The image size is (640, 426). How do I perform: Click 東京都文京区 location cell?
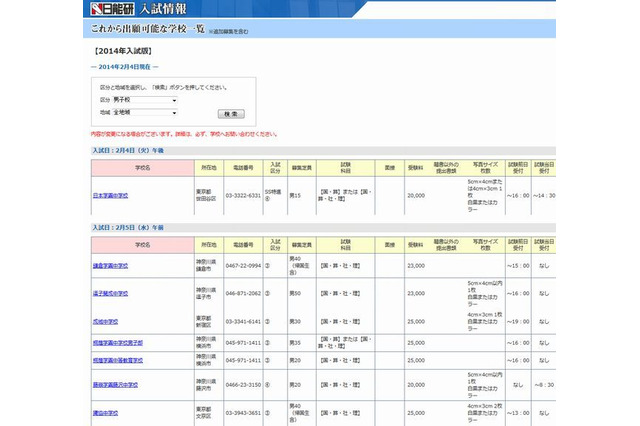pos(203,413)
